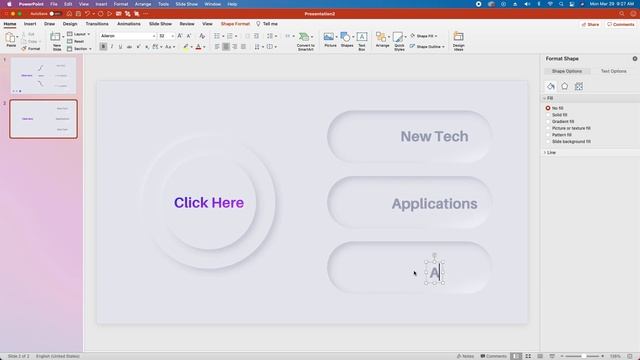This screenshot has height=360, width=640.
Task: Click the Format painter icon
Action: (31, 49)
